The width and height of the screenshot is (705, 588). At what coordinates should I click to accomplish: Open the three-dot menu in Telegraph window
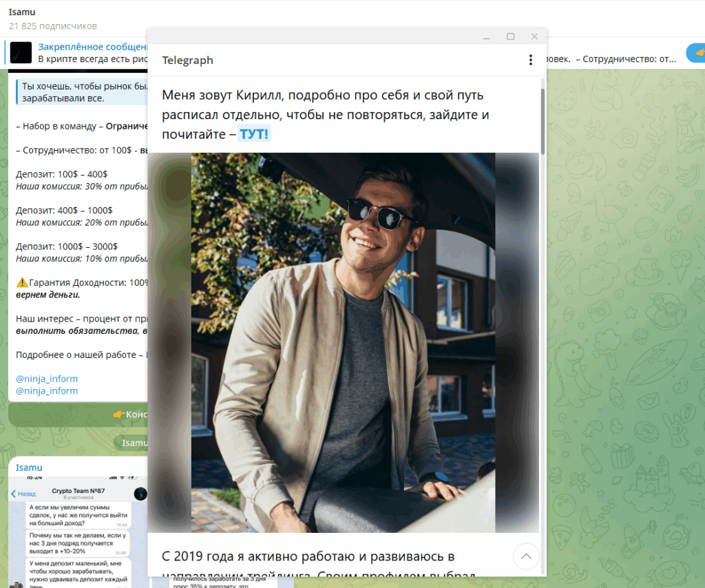click(530, 60)
